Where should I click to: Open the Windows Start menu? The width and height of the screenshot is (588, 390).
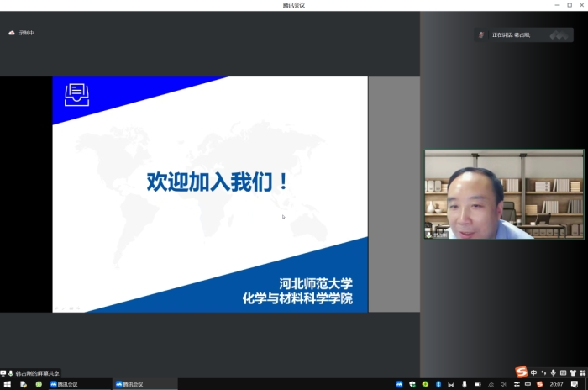coord(7,384)
